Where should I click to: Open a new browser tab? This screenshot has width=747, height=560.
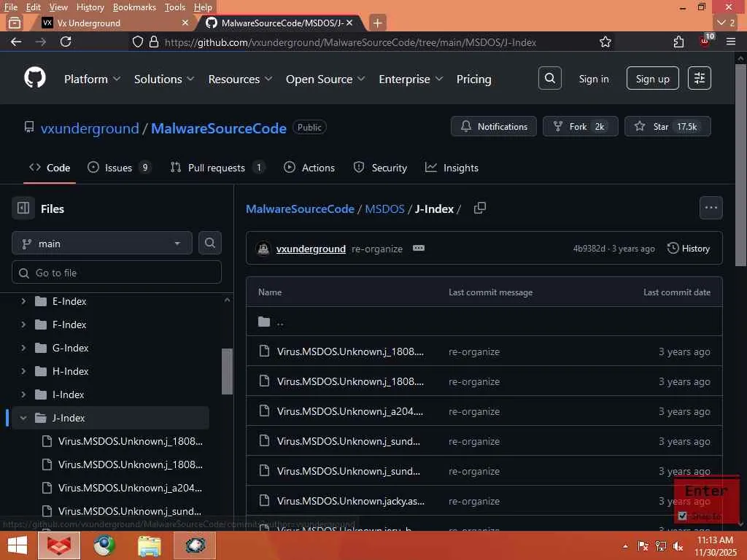[377, 23]
